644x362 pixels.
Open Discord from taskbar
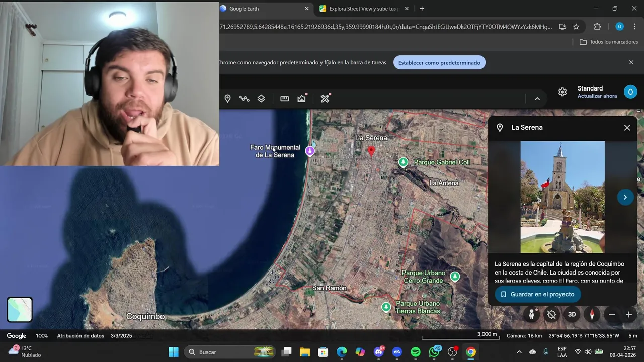[379, 352]
